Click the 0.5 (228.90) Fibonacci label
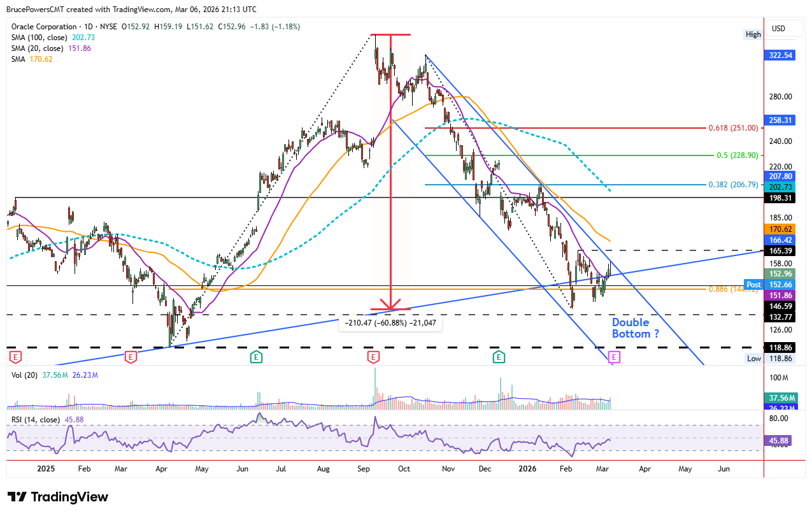This screenshot has height=516, width=812. 737,155
